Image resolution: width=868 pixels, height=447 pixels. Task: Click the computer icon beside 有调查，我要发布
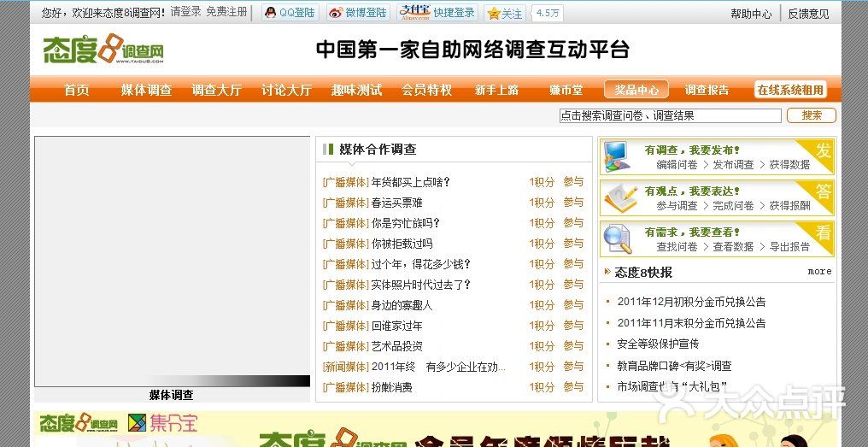pos(620,156)
